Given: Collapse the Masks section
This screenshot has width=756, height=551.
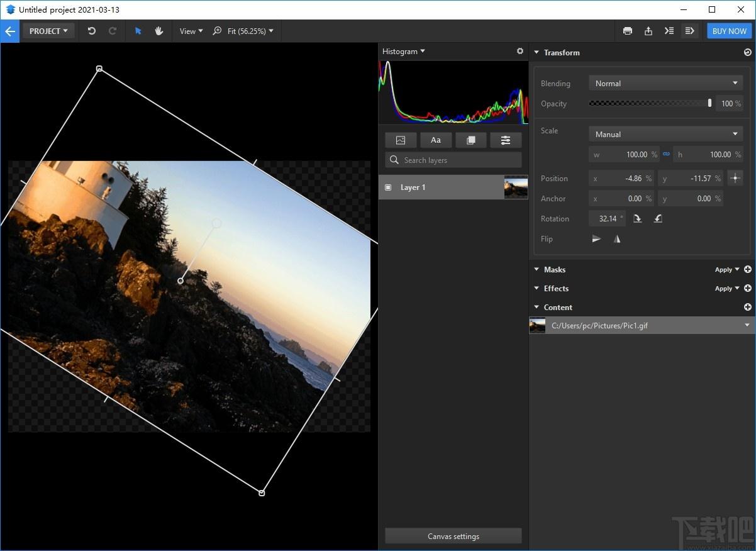Looking at the screenshot, I should click(x=536, y=269).
